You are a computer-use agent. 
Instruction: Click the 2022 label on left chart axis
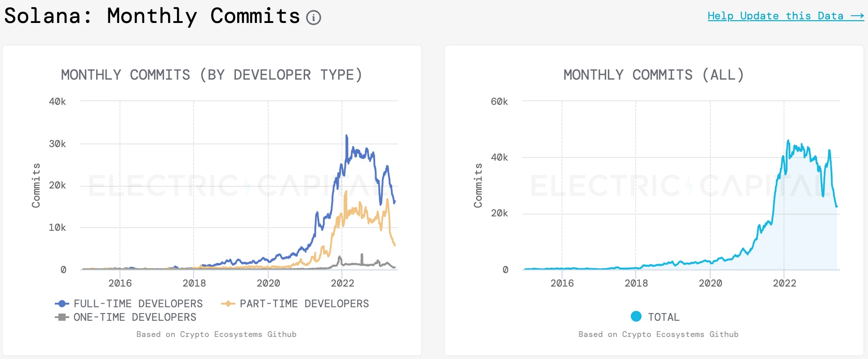point(342,283)
